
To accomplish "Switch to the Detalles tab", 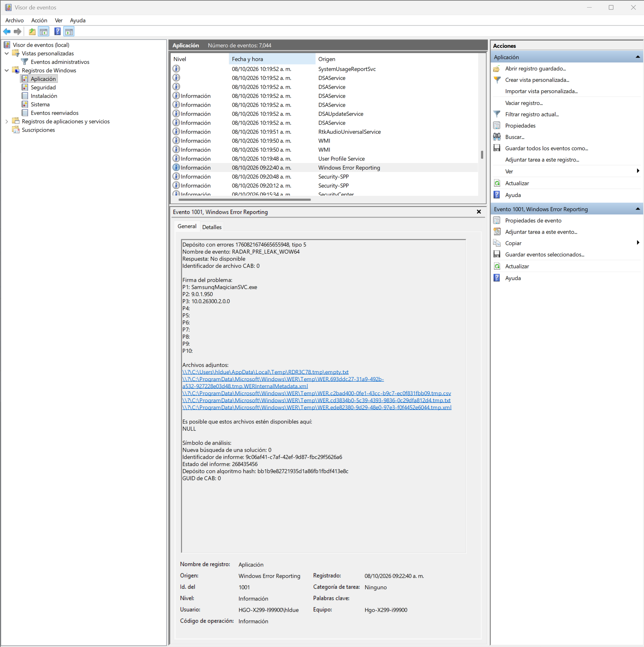I will click(212, 227).
